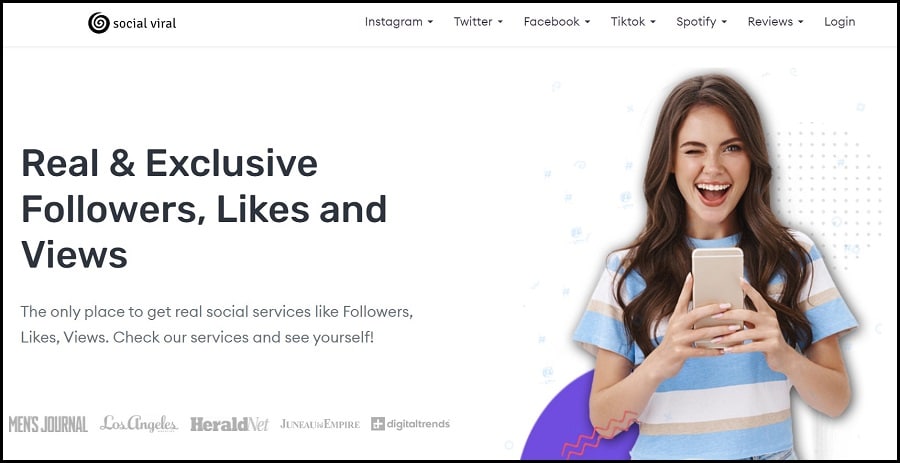Click the digitaltrends plus-sign logo
900x463 pixels.
(378, 424)
